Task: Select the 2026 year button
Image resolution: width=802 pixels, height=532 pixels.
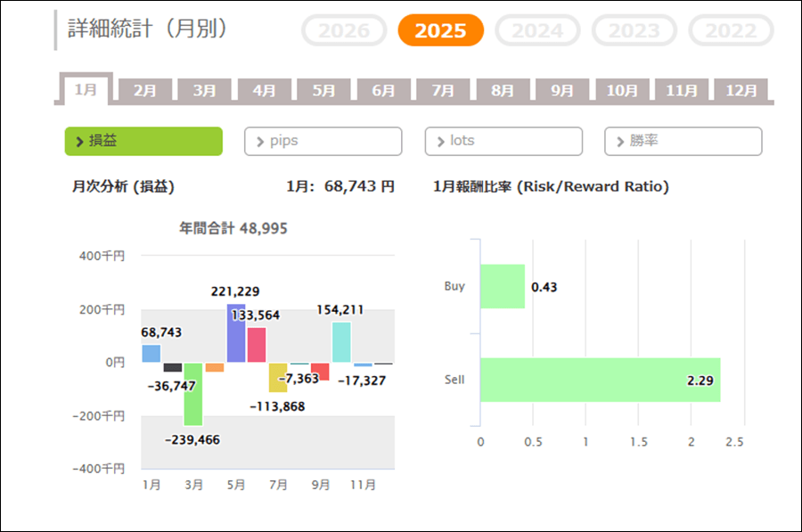Action: [x=344, y=31]
